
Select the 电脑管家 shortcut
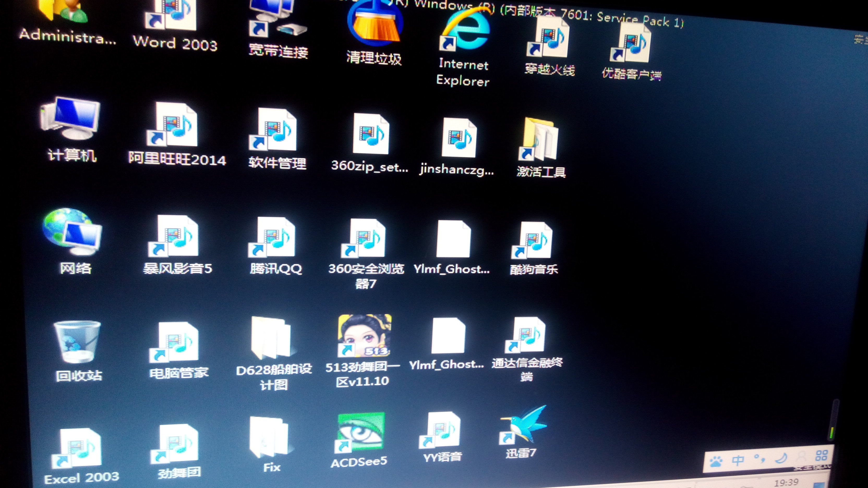(x=174, y=343)
